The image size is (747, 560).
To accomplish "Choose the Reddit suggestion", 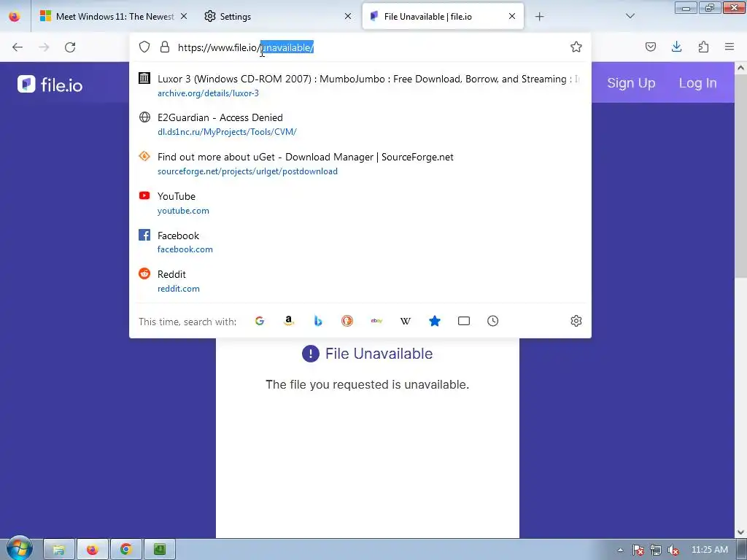I will click(x=360, y=281).
